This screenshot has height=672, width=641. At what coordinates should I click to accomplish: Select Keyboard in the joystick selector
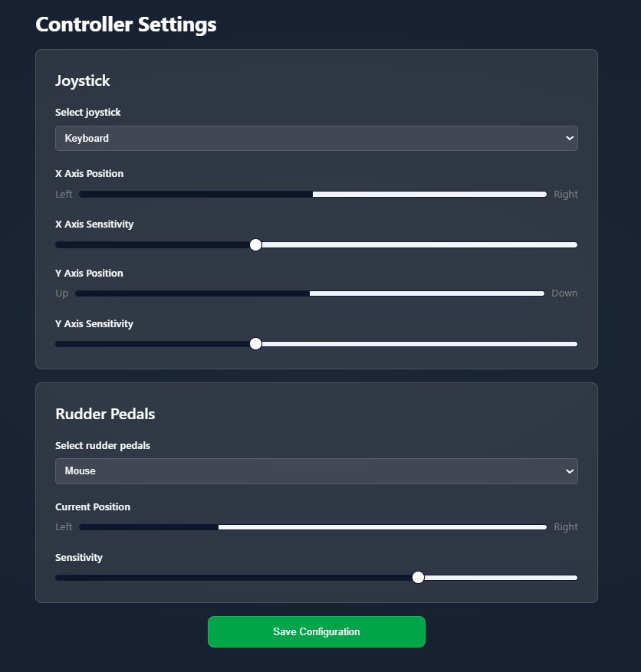(x=316, y=138)
